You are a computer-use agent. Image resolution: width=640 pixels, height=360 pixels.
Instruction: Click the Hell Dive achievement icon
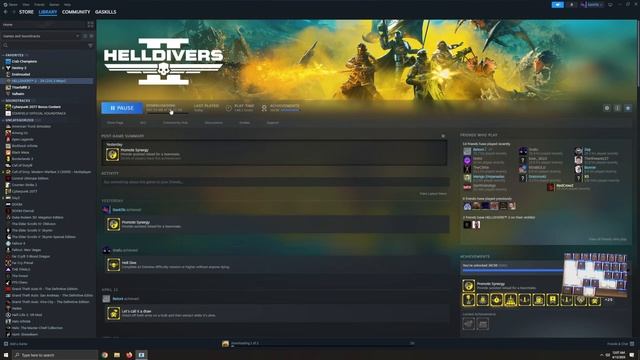tap(113, 265)
